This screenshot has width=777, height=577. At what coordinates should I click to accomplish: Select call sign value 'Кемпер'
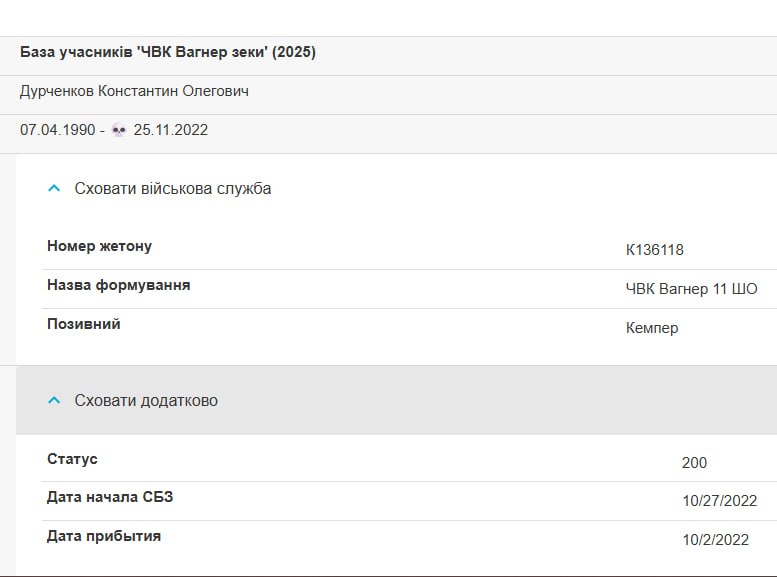click(652, 328)
